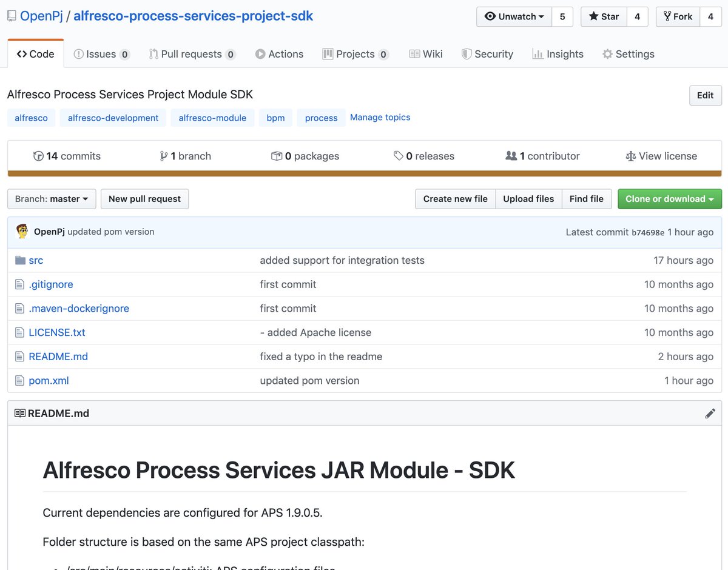Click the LICENSE.txt file icon
This screenshot has width=728, height=570.
point(19,332)
